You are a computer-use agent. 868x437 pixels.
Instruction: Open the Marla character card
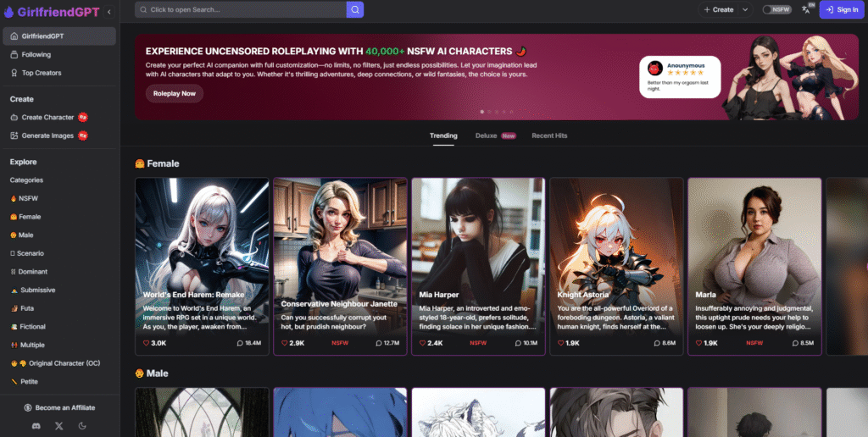click(x=754, y=266)
